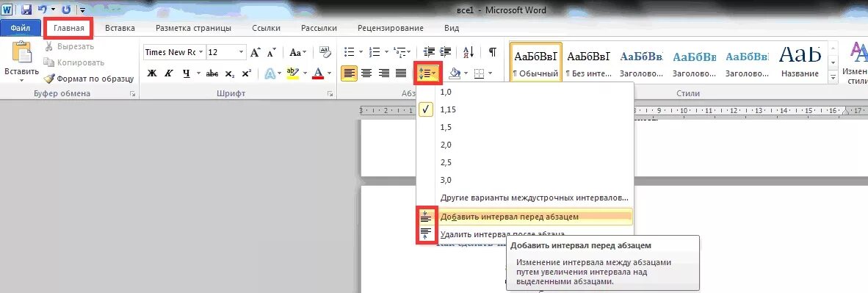The image size is (868, 293).
Task: Click the Change Case Aa icon
Action: point(295,53)
